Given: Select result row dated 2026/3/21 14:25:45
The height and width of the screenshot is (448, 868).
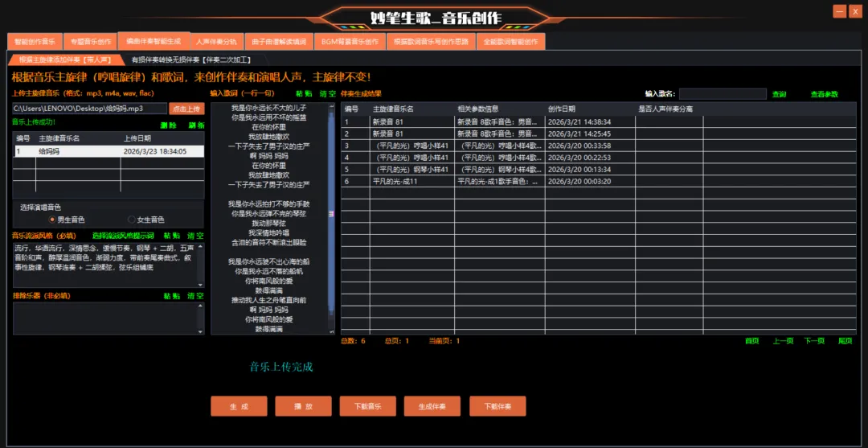Looking at the screenshot, I should [599, 134].
